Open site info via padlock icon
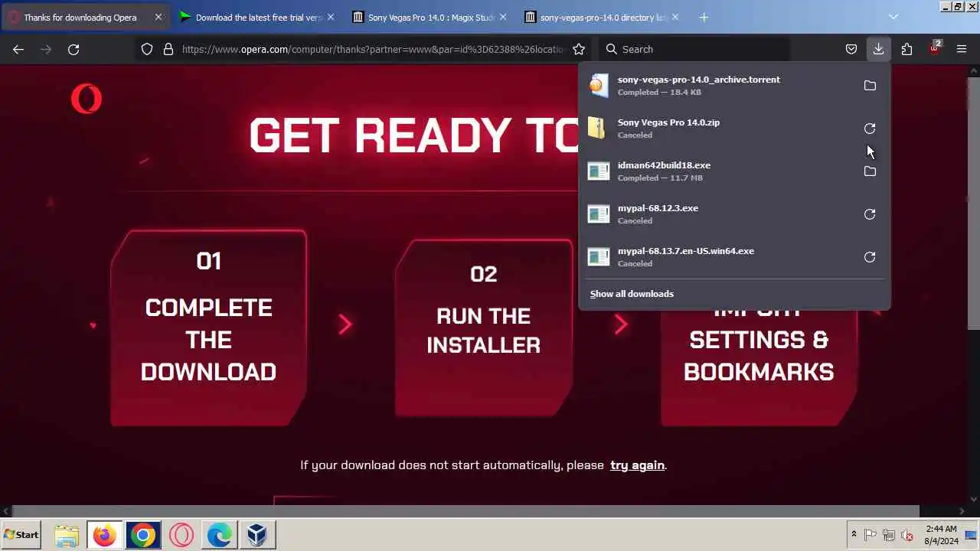Screen dimensions: 980x551 [168, 49]
